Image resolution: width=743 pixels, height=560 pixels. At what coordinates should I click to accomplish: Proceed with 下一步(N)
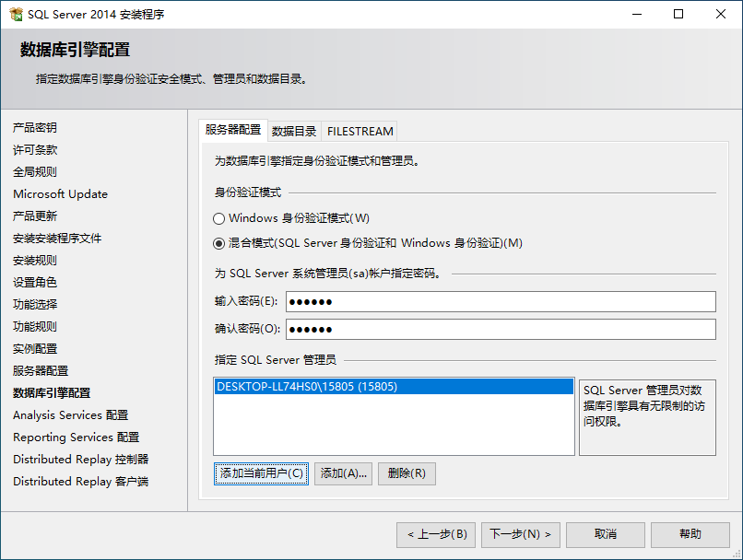(521, 534)
